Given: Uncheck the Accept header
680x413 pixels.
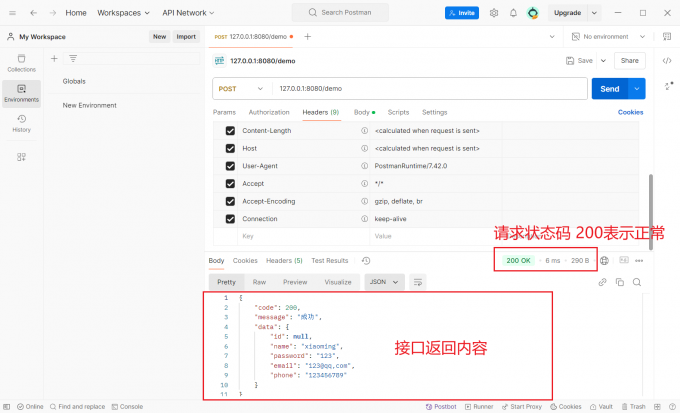Looking at the screenshot, I should [230, 184].
